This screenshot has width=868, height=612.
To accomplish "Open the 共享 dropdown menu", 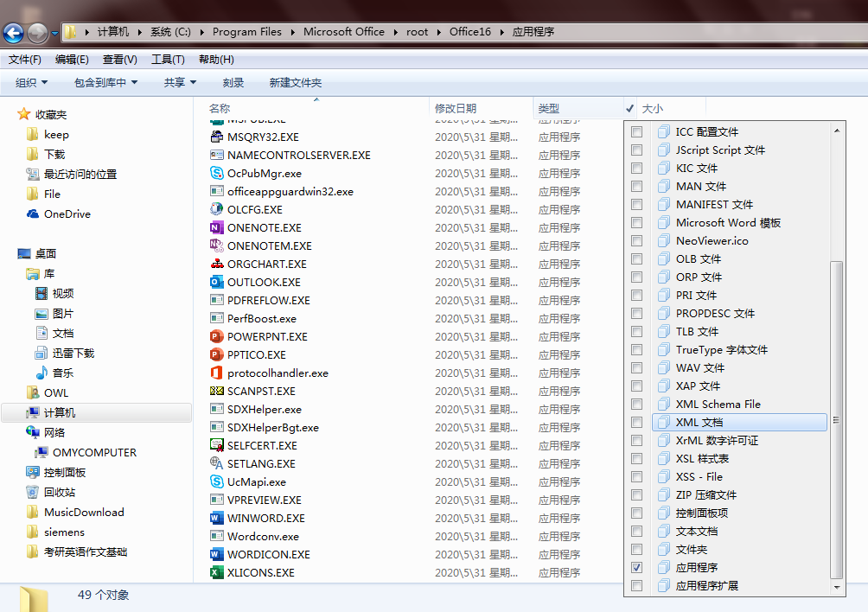I will coord(180,82).
